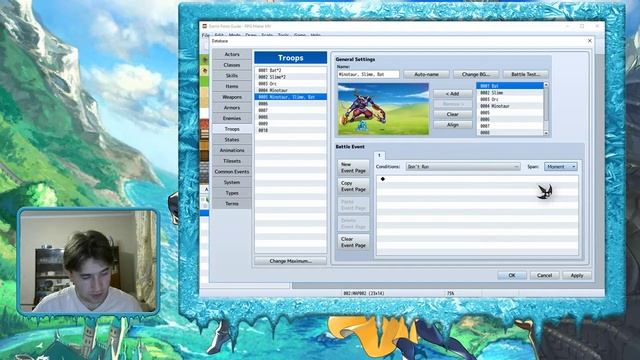
Task: Select troop 0002 Slime*2
Action: coord(290,77)
